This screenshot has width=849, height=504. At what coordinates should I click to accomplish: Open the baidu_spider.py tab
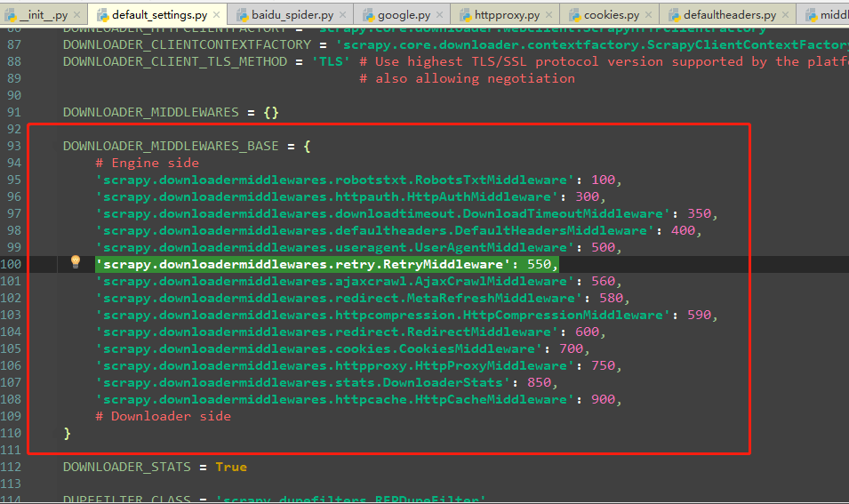pyautogui.click(x=292, y=15)
